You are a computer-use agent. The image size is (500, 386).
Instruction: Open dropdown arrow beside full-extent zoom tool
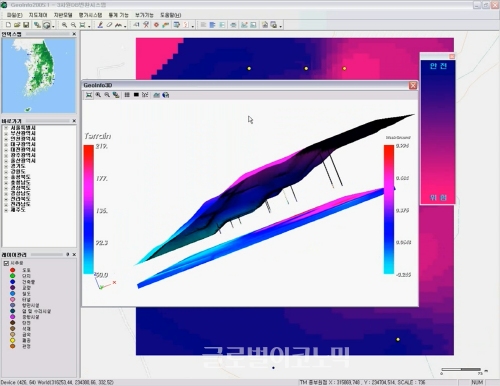click(x=89, y=26)
